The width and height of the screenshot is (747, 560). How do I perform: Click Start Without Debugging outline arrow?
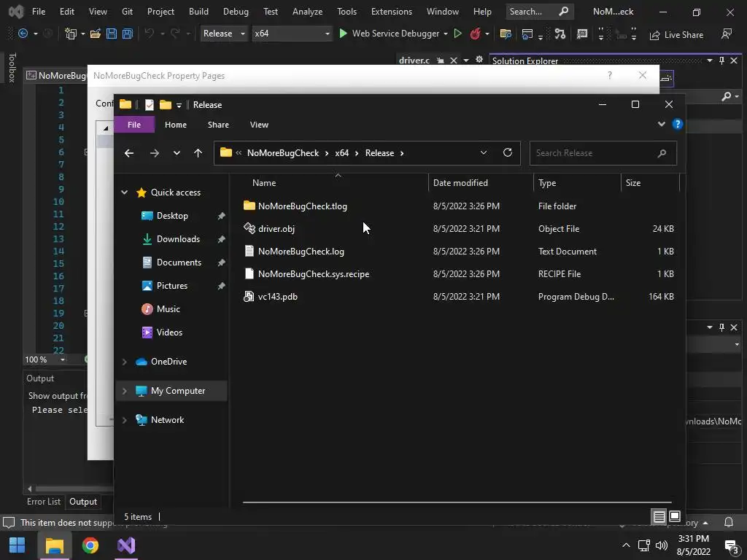click(x=458, y=34)
